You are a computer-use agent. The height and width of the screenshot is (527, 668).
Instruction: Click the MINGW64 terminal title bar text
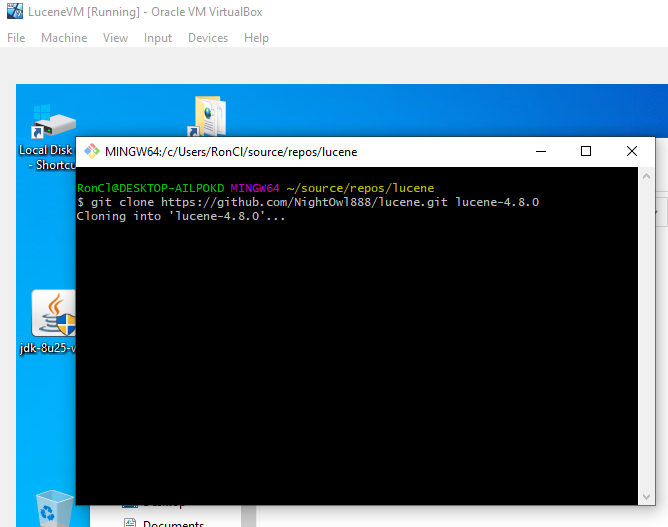pos(232,152)
